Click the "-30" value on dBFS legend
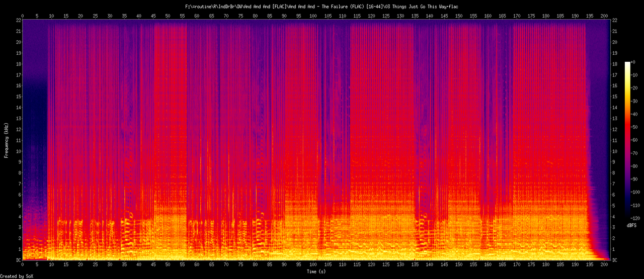This screenshot has width=644, height=279. coord(635,101)
